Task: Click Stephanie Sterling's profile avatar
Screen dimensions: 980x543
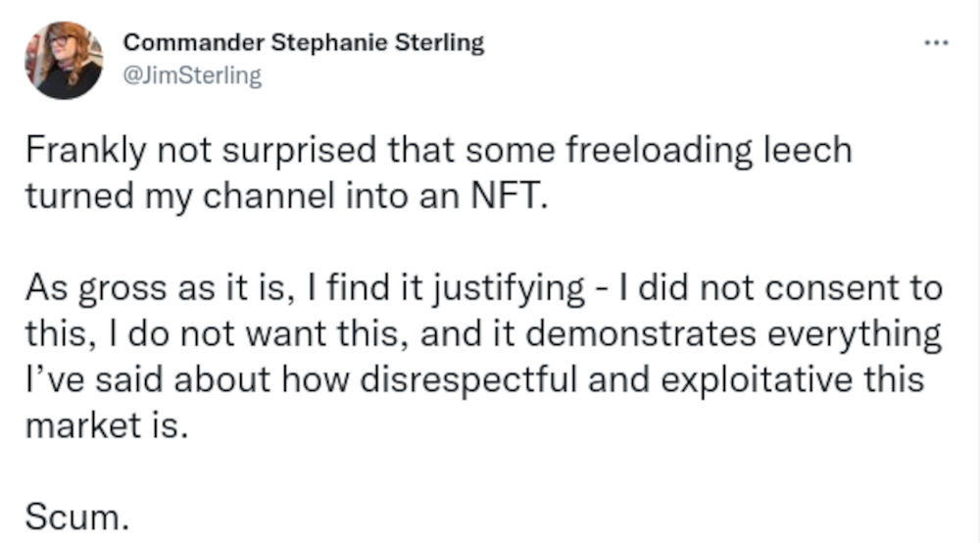Action: pos(63,60)
